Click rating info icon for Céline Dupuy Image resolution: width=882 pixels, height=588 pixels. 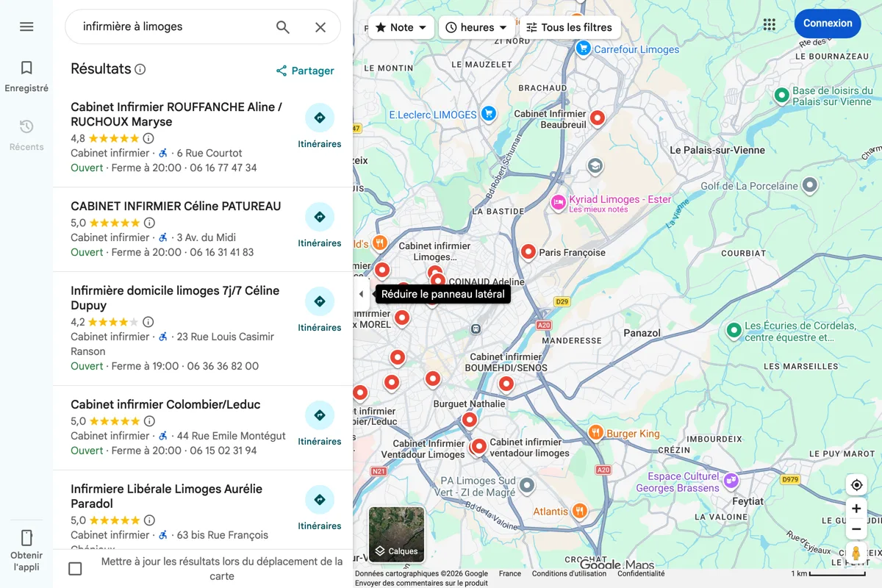click(148, 322)
